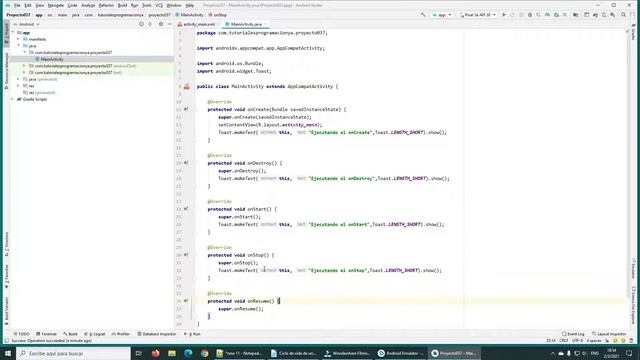Image resolution: width=640 pixels, height=360 pixels.
Task: Hide the Project panel with the minus icon
Action: coord(170,24)
